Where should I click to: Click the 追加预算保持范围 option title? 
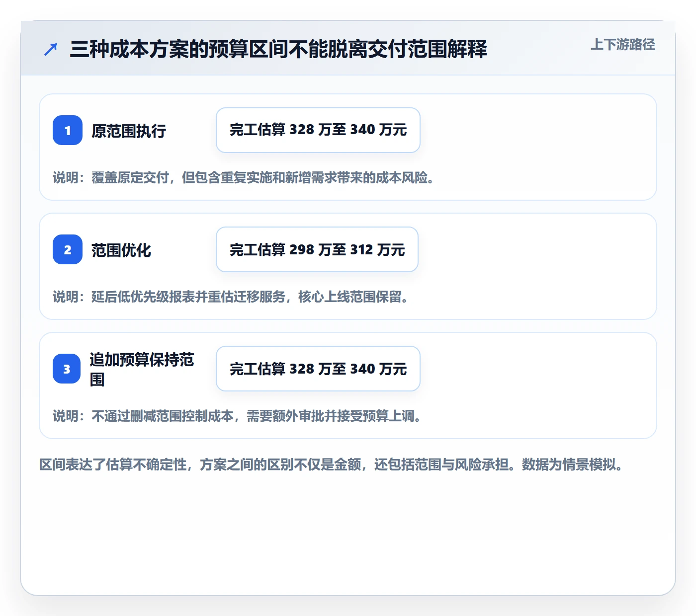[142, 369]
